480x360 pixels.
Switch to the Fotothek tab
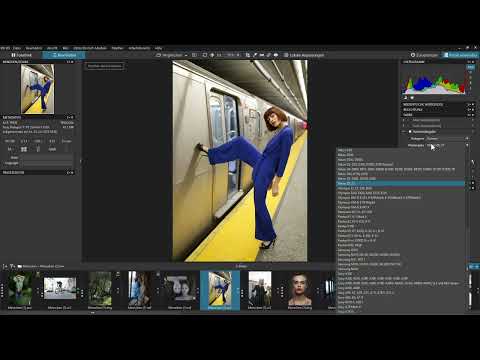point(21,55)
